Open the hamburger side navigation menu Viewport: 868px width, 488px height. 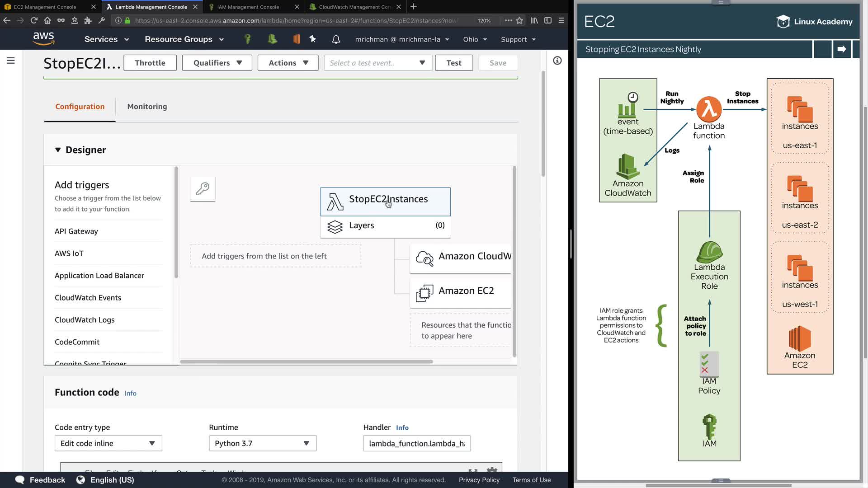[11, 61]
